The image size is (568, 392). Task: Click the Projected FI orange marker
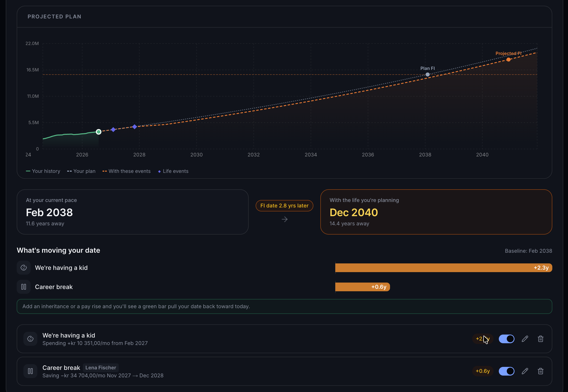(508, 59)
